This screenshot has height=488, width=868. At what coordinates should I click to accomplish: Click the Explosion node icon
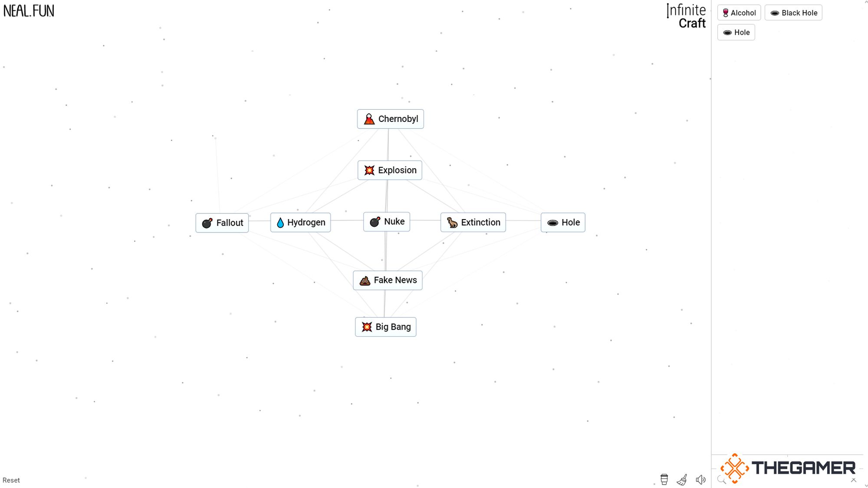pos(369,170)
